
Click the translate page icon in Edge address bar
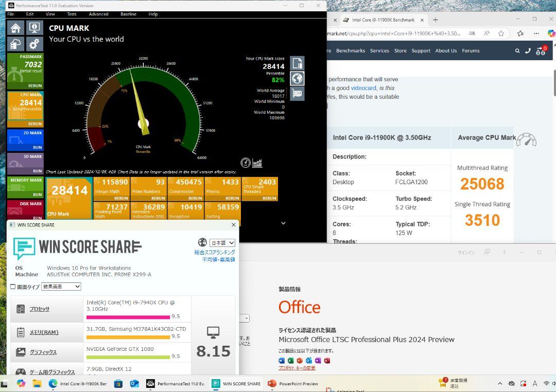pos(472,33)
